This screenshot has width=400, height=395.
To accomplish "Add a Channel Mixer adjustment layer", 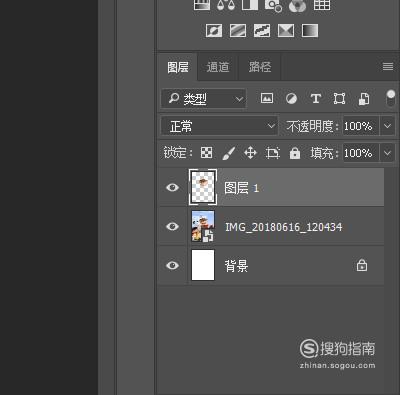I will click(297, 5).
